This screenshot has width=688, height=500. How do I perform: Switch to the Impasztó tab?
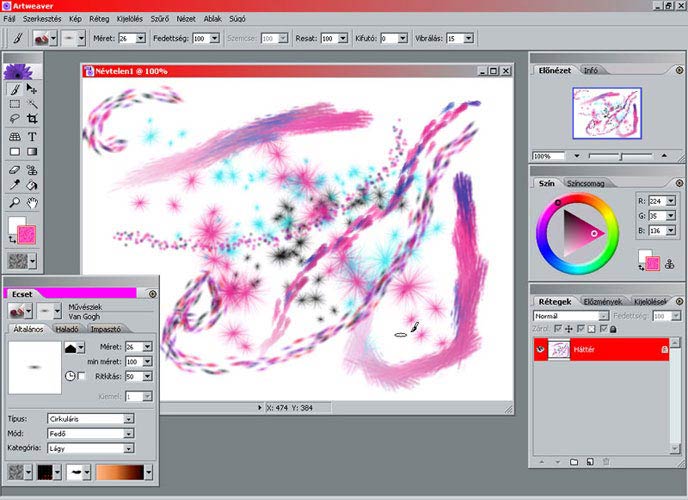105,328
